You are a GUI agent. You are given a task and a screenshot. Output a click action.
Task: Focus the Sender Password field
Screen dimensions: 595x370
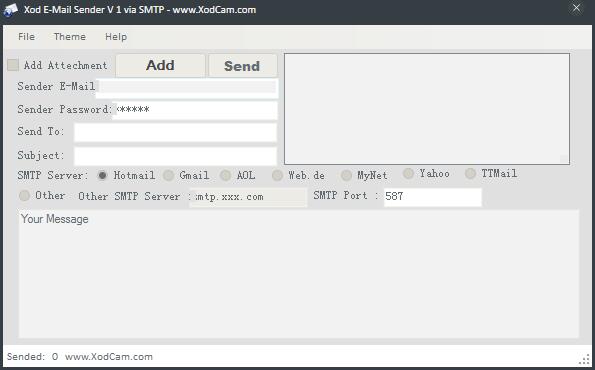[195, 110]
